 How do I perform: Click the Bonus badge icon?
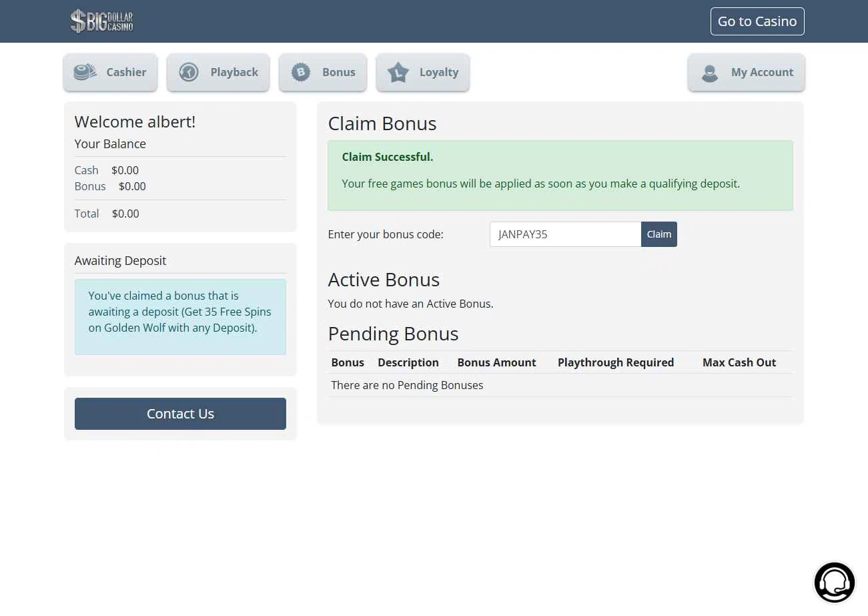coord(301,72)
